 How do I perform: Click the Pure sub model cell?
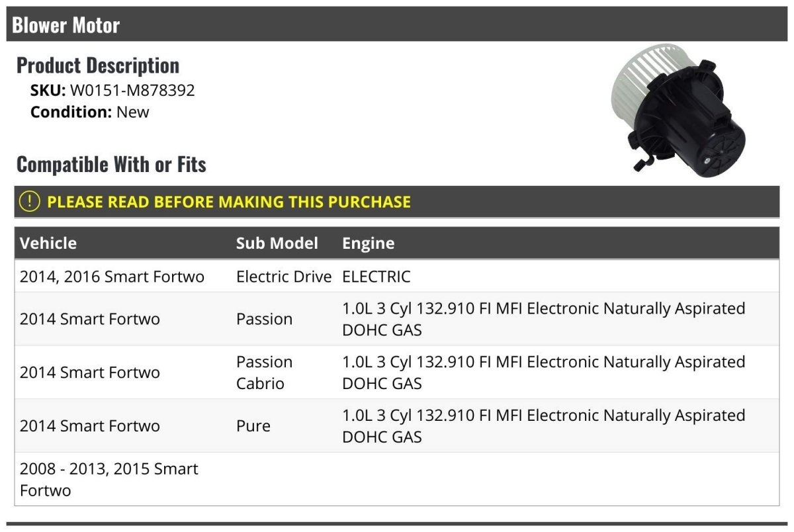253,425
